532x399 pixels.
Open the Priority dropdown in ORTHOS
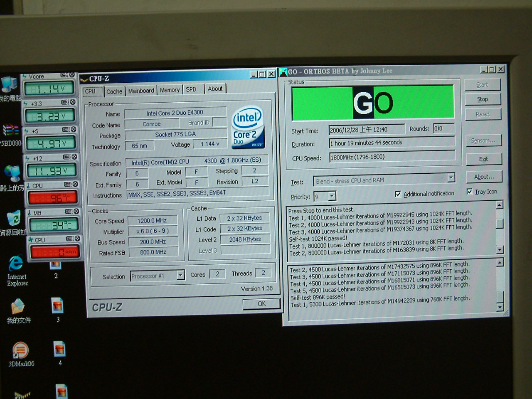[332, 196]
